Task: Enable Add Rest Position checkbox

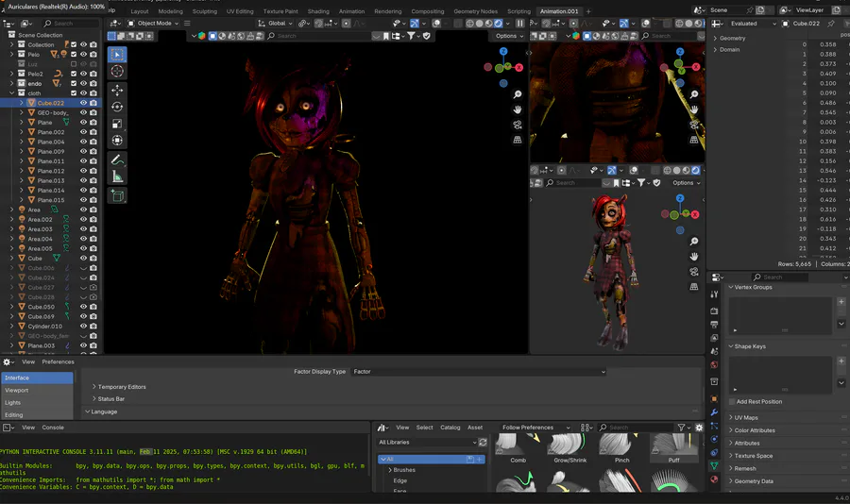Action: pyautogui.click(x=732, y=401)
